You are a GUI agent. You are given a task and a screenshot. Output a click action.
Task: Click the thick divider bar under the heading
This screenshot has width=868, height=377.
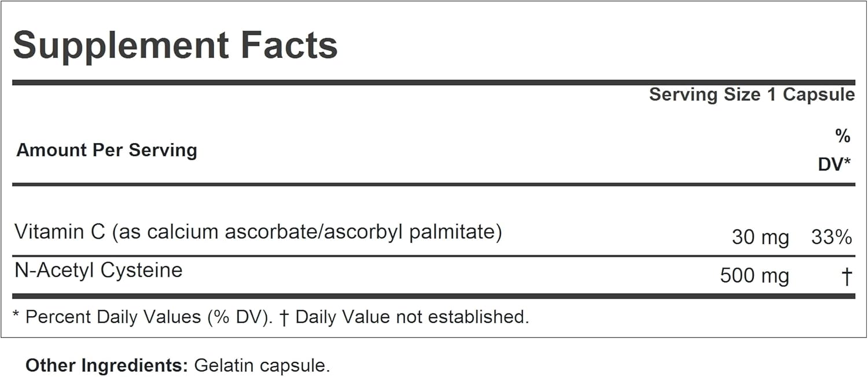(434, 83)
